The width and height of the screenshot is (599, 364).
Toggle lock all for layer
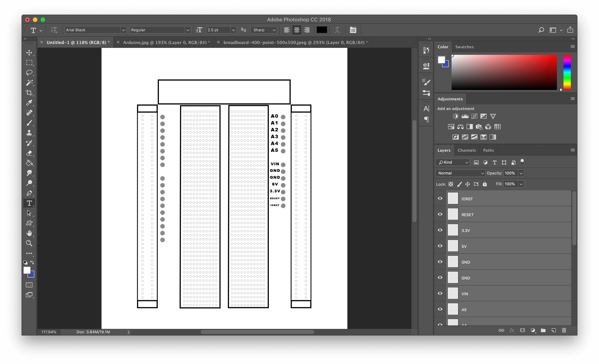click(485, 184)
